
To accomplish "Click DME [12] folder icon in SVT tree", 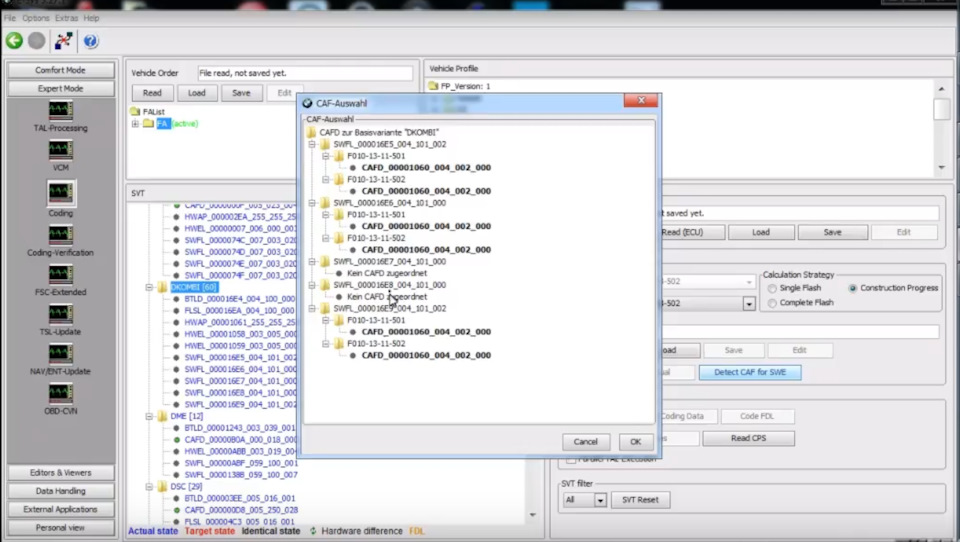I will pyautogui.click(x=162, y=416).
